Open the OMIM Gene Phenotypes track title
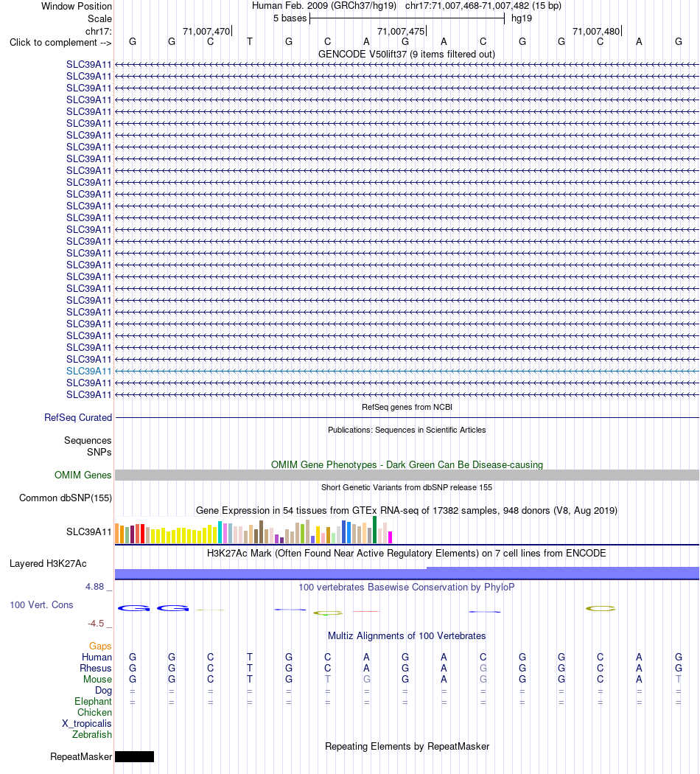Image resolution: width=700 pixels, height=774 pixels. point(407,465)
